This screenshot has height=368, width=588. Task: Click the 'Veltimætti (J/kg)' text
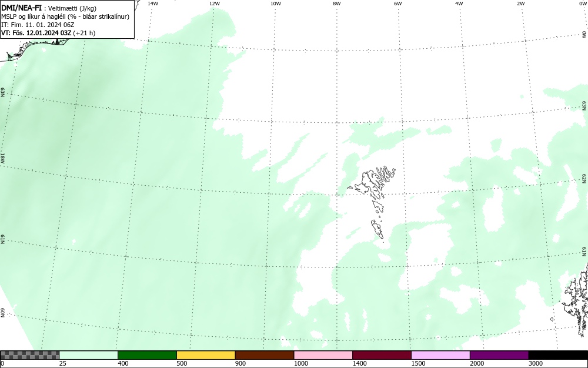(x=72, y=8)
